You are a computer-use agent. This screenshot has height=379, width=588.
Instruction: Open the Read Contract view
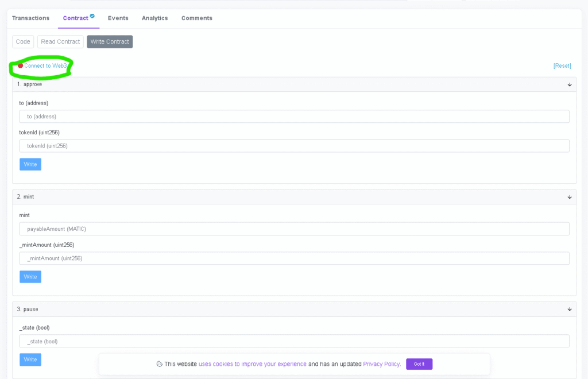pyautogui.click(x=60, y=41)
